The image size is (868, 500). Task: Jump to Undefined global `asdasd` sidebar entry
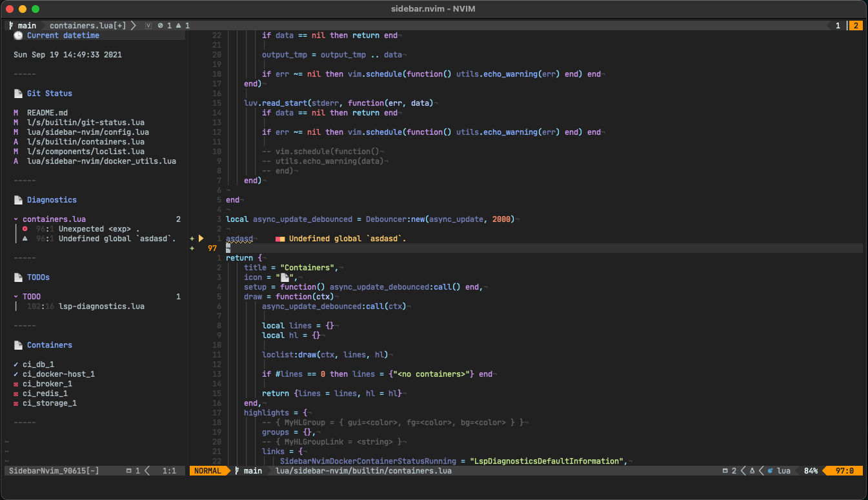(x=117, y=239)
